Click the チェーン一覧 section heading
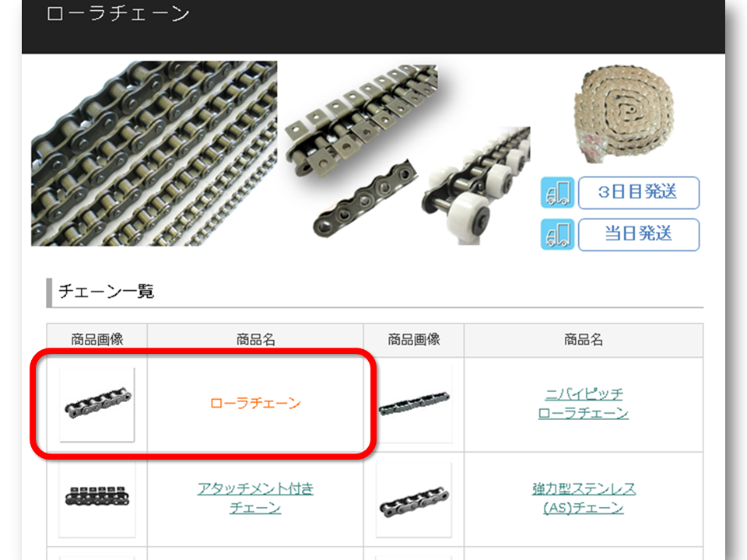 pos(107,292)
